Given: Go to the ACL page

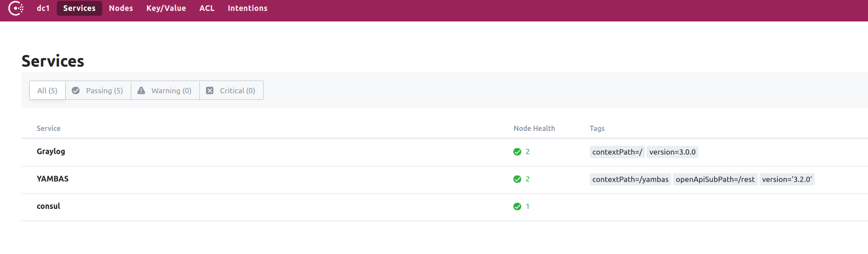Looking at the screenshot, I should click(x=207, y=8).
